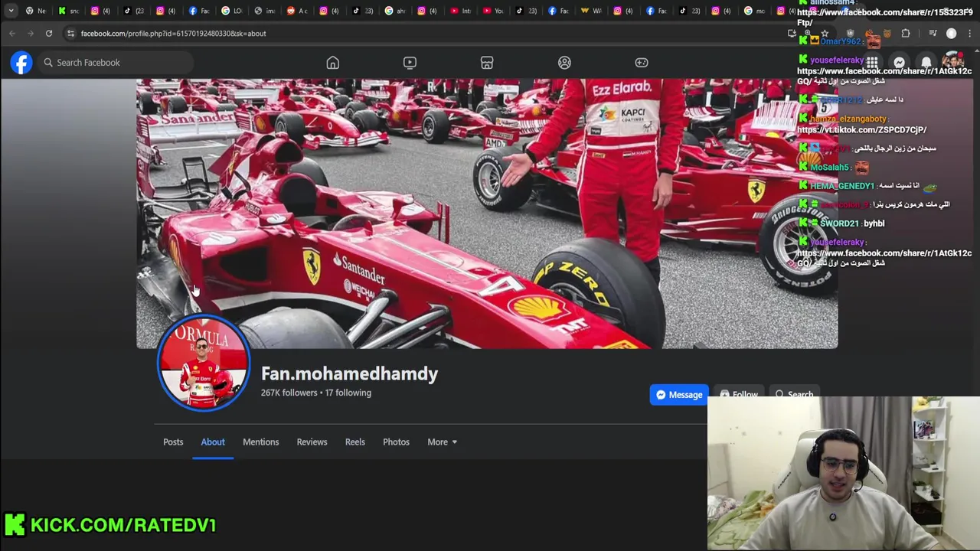
Task: Switch to the Reddit browser tab
Action: 297,11
